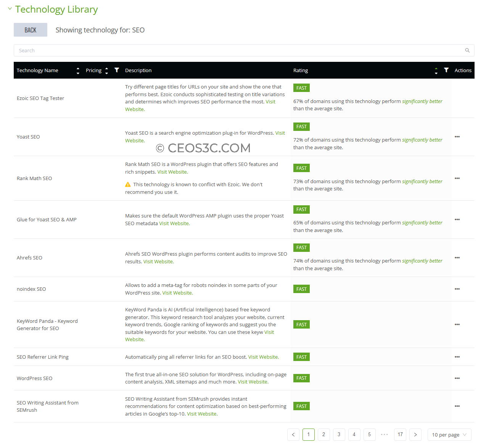Sort by Technology Name column arrows
Viewport: 486px width, 448px height.
(78, 71)
